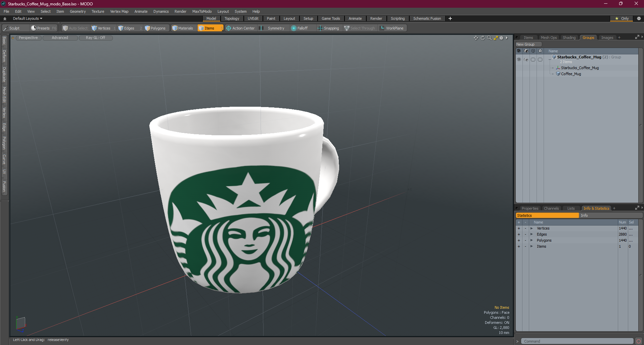Click the viewport axis orientation cube

tap(20, 324)
